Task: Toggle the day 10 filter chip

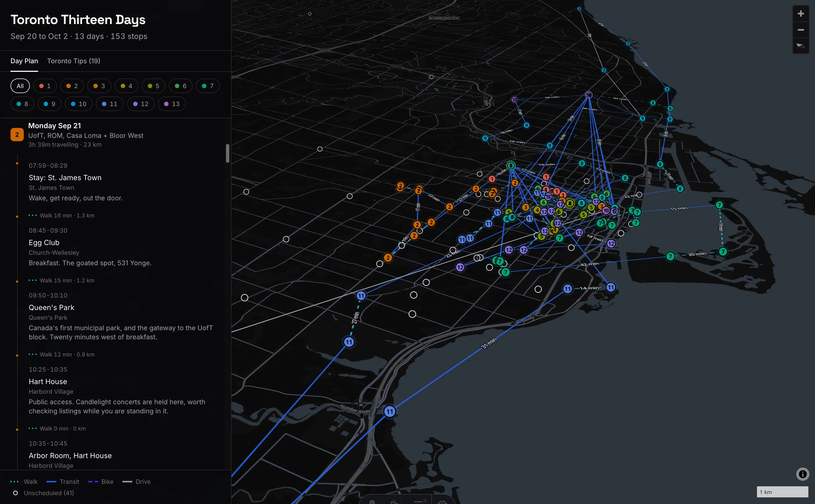Action: (78, 104)
